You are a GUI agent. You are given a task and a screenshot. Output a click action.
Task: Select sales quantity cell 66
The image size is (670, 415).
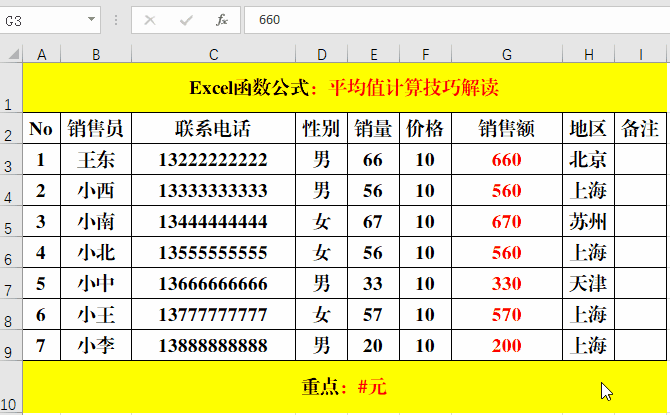click(374, 159)
